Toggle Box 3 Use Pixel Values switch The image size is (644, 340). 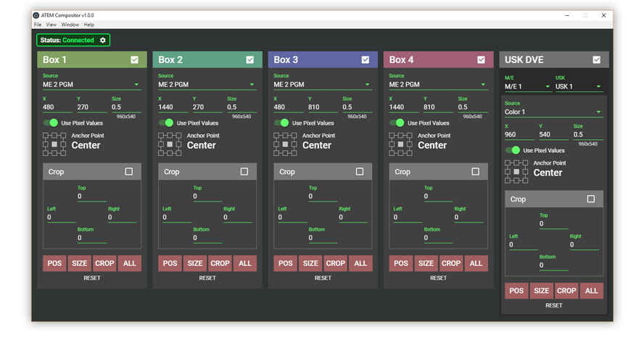[x=281, y=123]
